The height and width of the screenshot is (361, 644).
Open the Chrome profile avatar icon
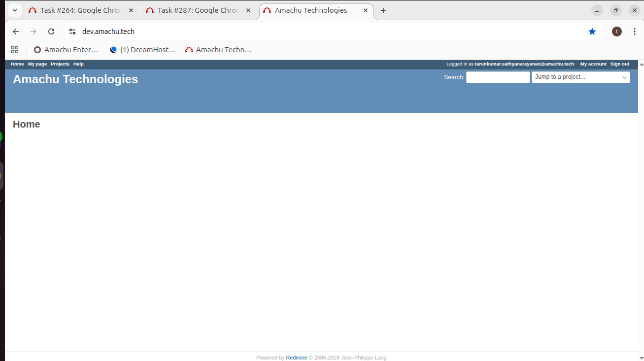coord(616,32)
